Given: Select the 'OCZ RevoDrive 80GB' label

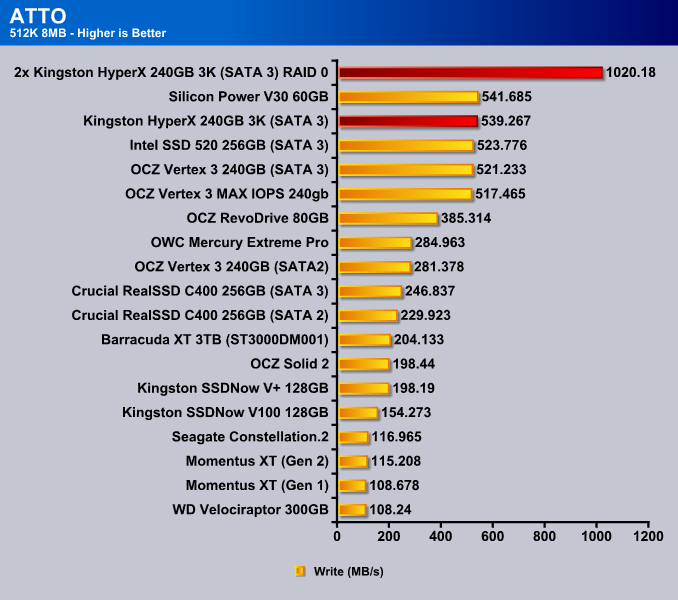Looking at the screenshot, I should click(x=258, y=218).
